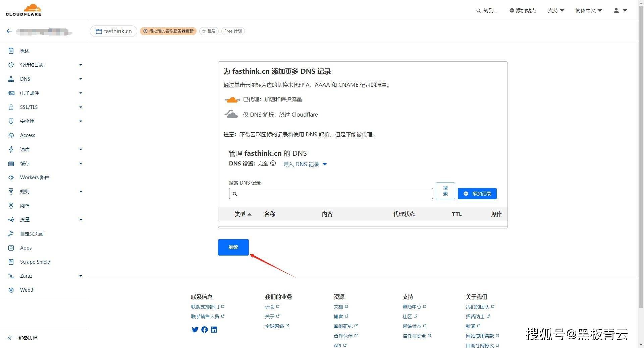Viewport: 644px width, 348px height.
Task: Open the 导入 DNS 记录 dropdown
Action: click(305, 164)
